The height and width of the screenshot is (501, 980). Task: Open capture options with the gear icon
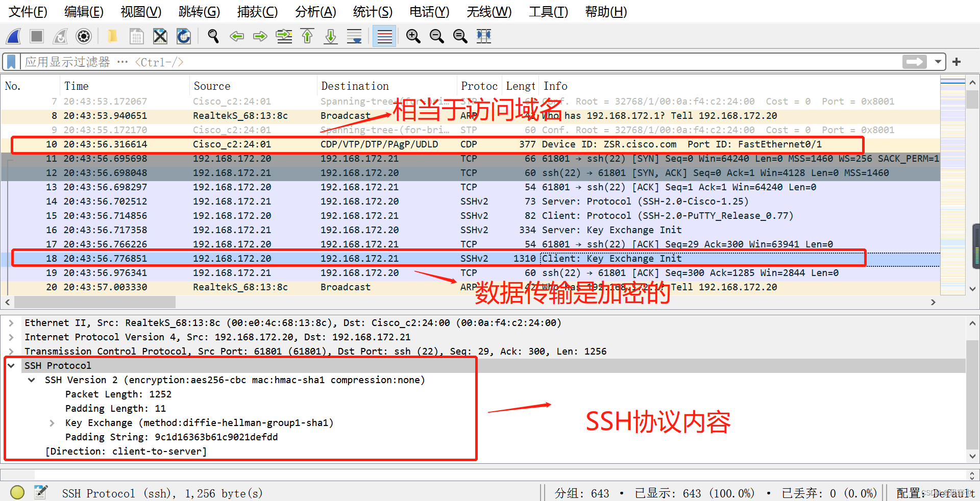coord(83,36)
